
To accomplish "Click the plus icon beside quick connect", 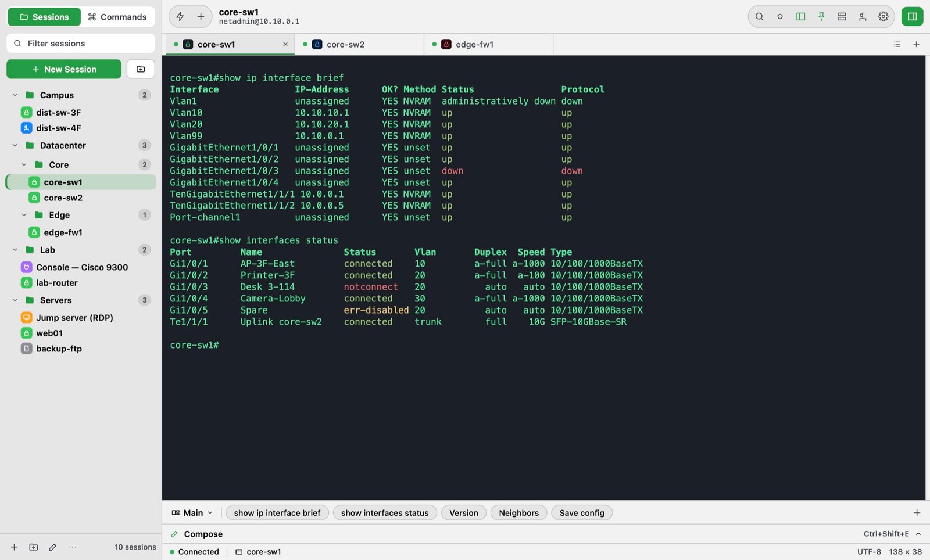I will (x=201, y=17).
